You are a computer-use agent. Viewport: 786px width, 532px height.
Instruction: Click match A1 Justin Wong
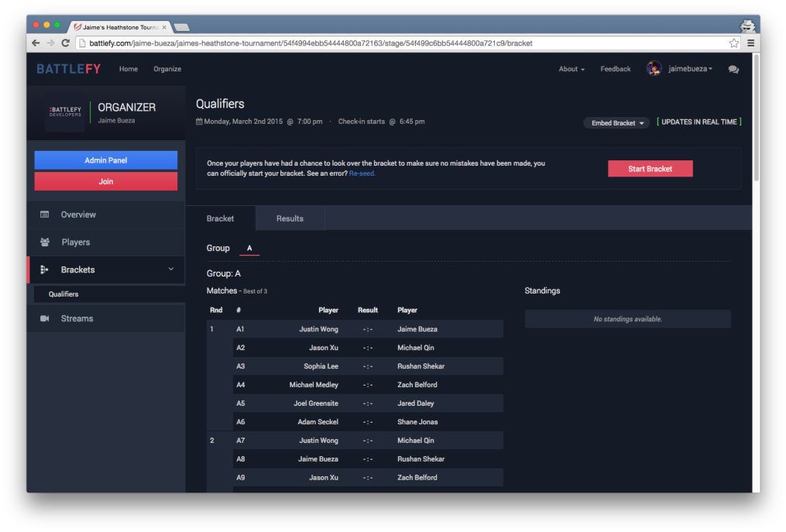click(319, 329)
